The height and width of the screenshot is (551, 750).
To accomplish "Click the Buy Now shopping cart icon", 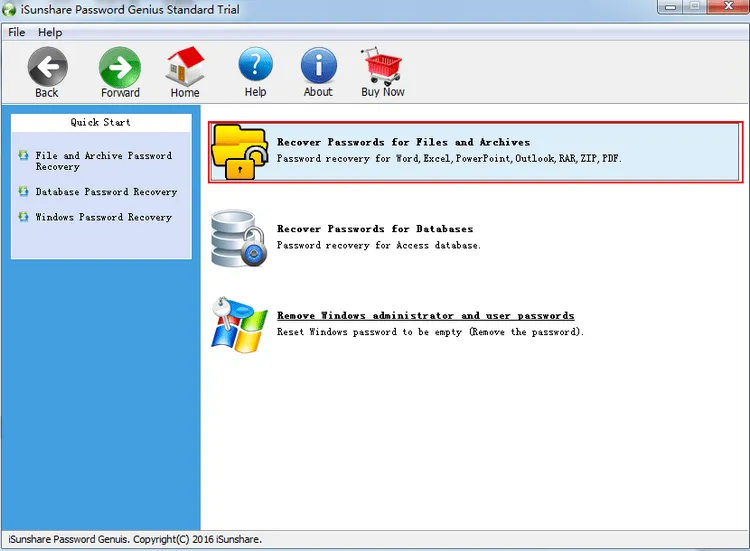I will point(382,66).
